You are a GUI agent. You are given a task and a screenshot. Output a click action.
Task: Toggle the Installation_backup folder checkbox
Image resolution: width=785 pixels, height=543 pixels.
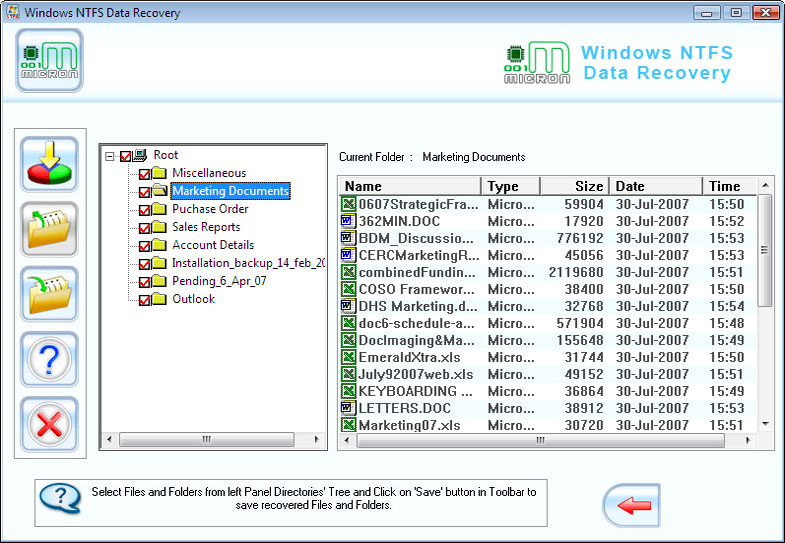pos(144,264)
